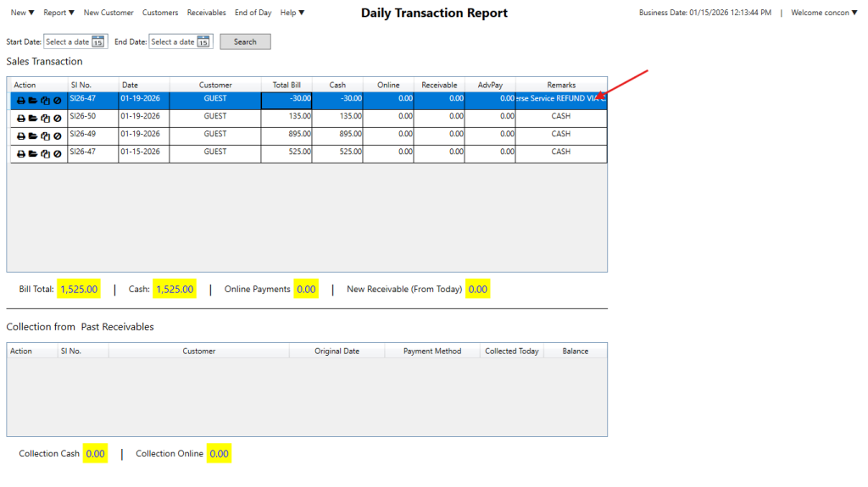Click print icon for invoice SI26-50

(x=21, y=118)
